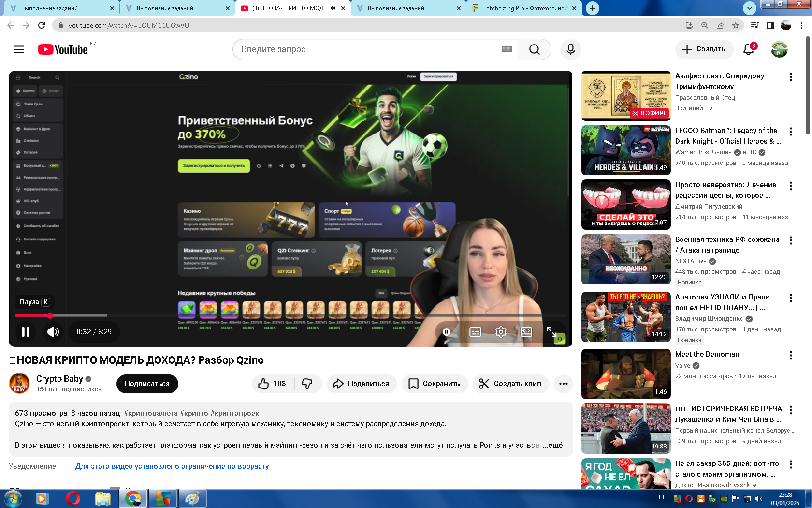The width and height of the screenshot is (812, 508).
Task: Mute the video with speaker button
Action: click(53, 331)
